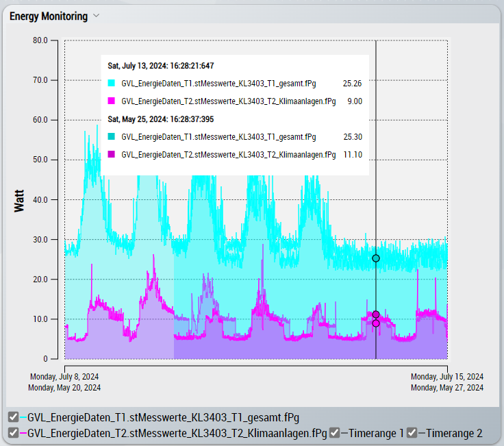
Task: Click the cyan swatch under July 13 tooltip
Action: pyautogui.click(x=112, y=83)
